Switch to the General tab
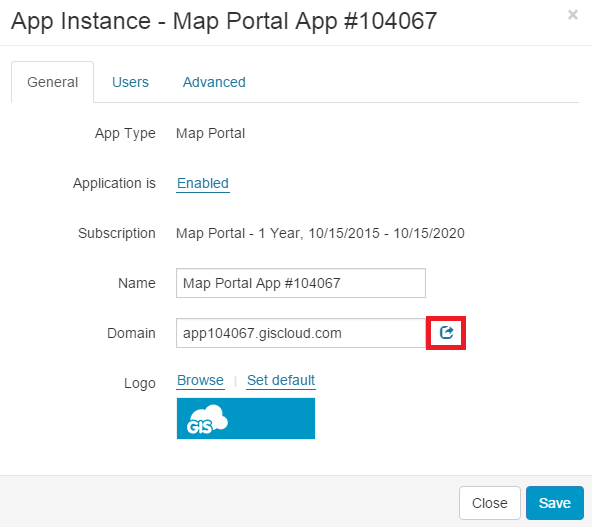This screenshot has height=527, width=592. 52,82
